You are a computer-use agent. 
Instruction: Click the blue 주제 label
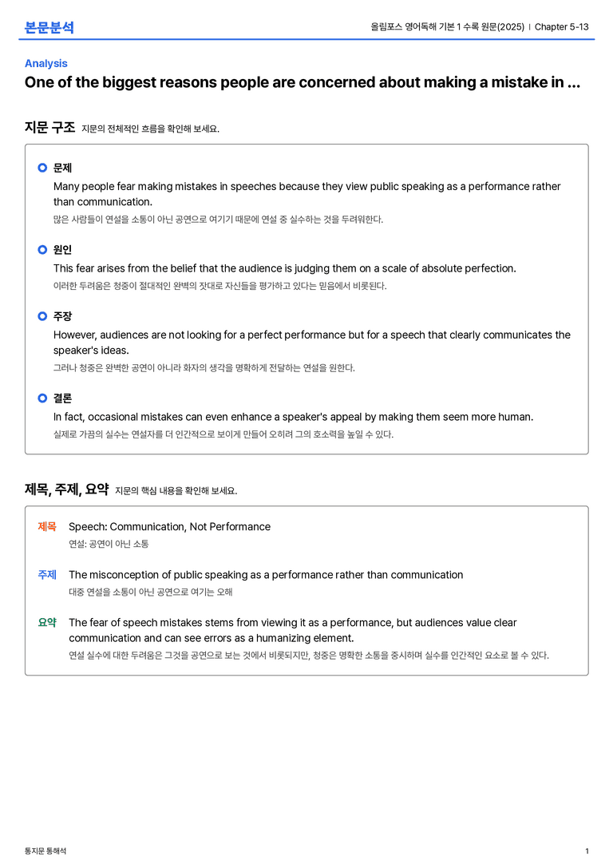click(47, 575)
